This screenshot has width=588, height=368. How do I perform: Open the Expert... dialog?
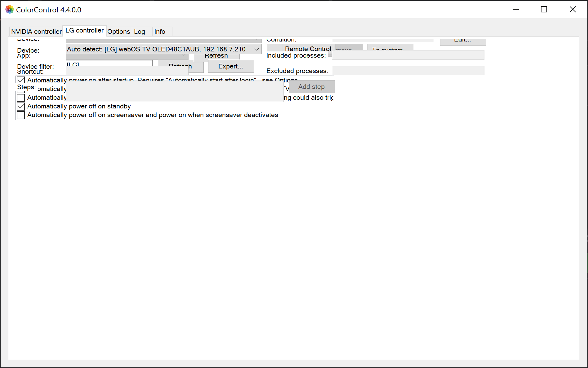(x=230, y=66)
